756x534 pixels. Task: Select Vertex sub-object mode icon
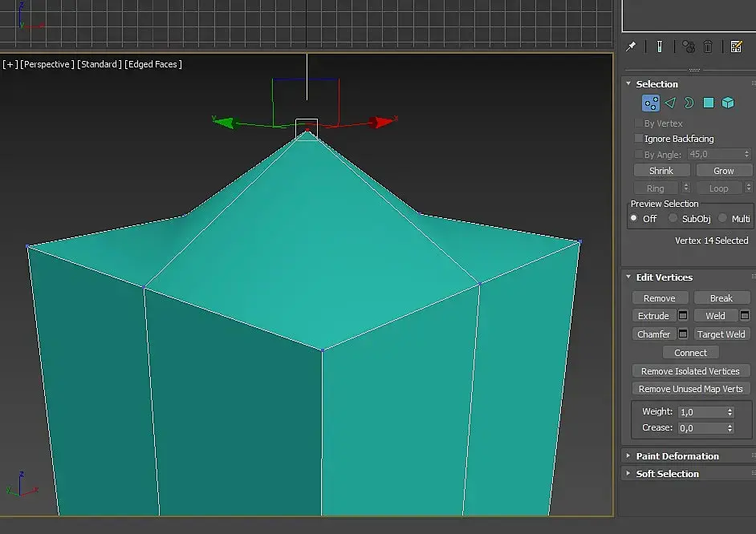click(x=651, y=103)
